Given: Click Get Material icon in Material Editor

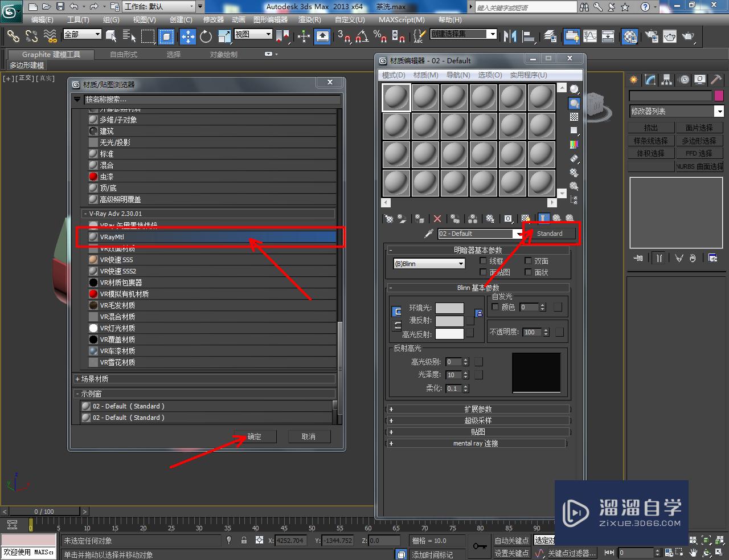Looking at the screenshot, I should 389,219.
